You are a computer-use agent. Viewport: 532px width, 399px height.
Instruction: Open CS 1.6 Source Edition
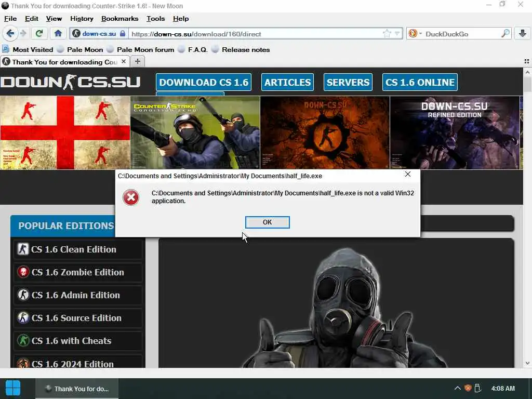(78, 318)
